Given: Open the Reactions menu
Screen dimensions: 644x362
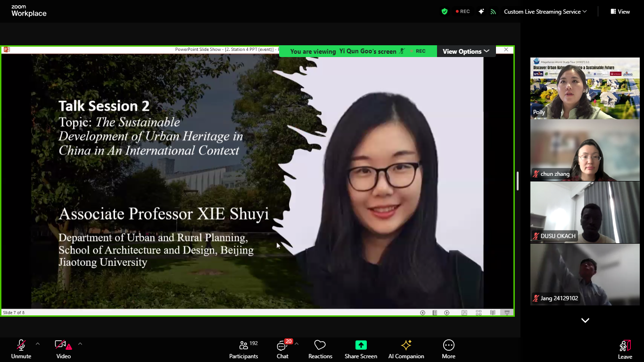Looking at the screenshot, I should coord(320,349).
